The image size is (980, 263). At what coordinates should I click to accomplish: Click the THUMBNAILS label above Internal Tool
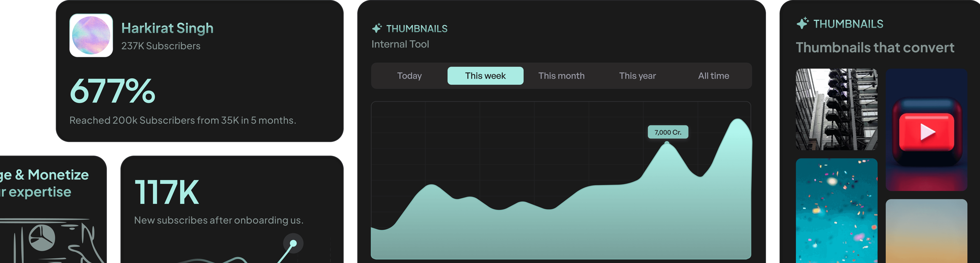tap(417, 29)
